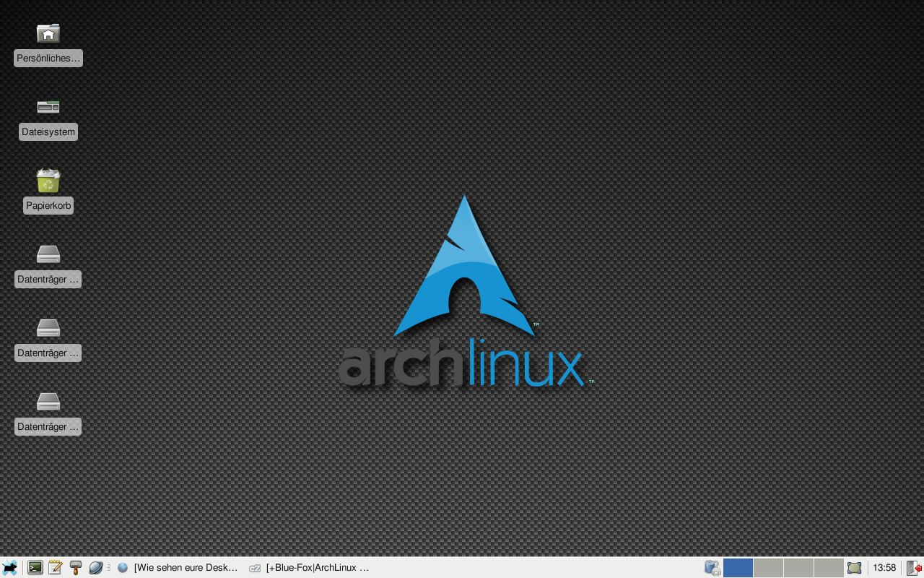The width and height of the screenshot is (924, 578).
Task: Toggle show desktop button in panel
Action: coord(855,568)
